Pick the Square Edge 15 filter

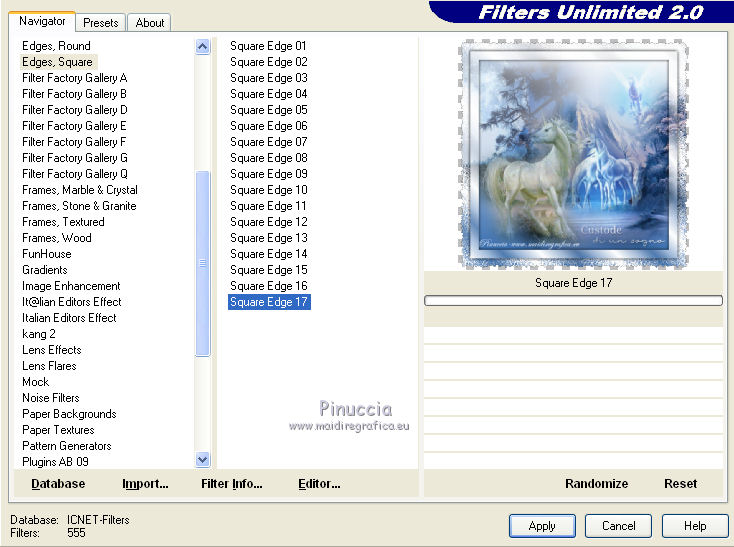click(269, 270)
